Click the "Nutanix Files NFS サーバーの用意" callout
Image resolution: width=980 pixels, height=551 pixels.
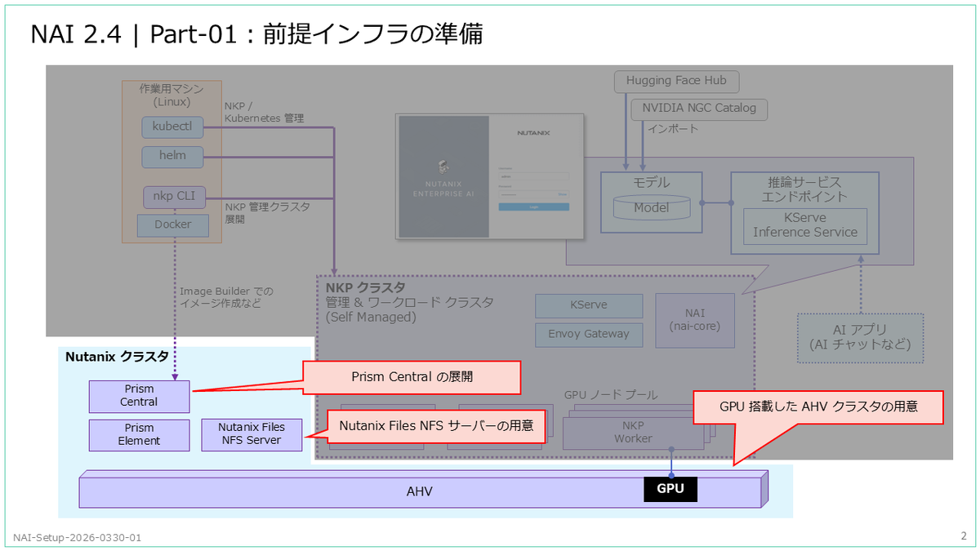point(436,426)
